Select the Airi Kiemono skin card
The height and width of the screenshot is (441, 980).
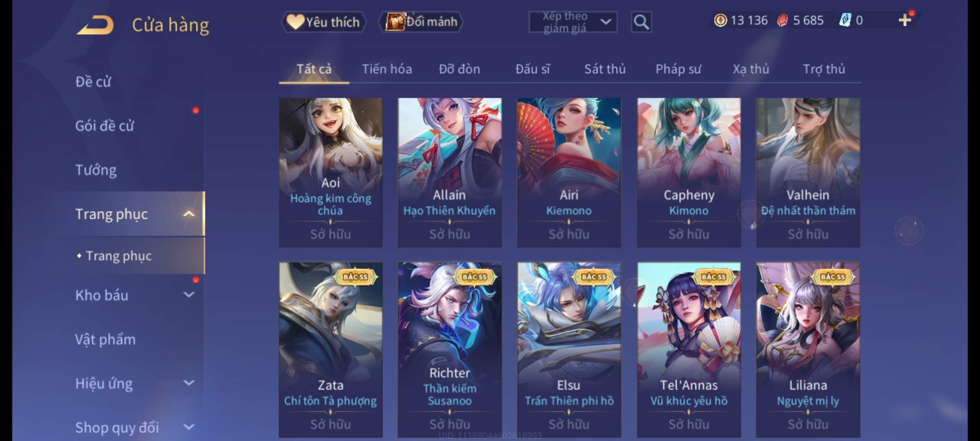click(569, 172)
